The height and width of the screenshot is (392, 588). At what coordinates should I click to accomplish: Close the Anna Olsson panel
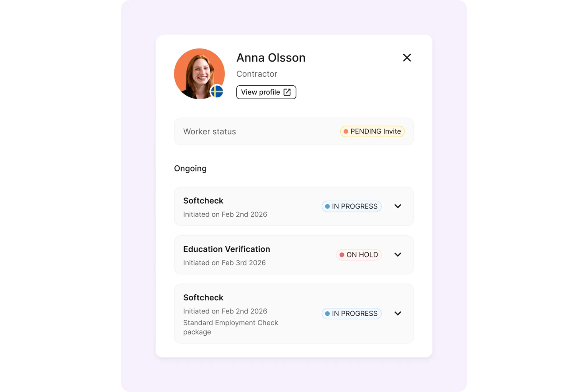pyautogui.click(x=407, y=57)
